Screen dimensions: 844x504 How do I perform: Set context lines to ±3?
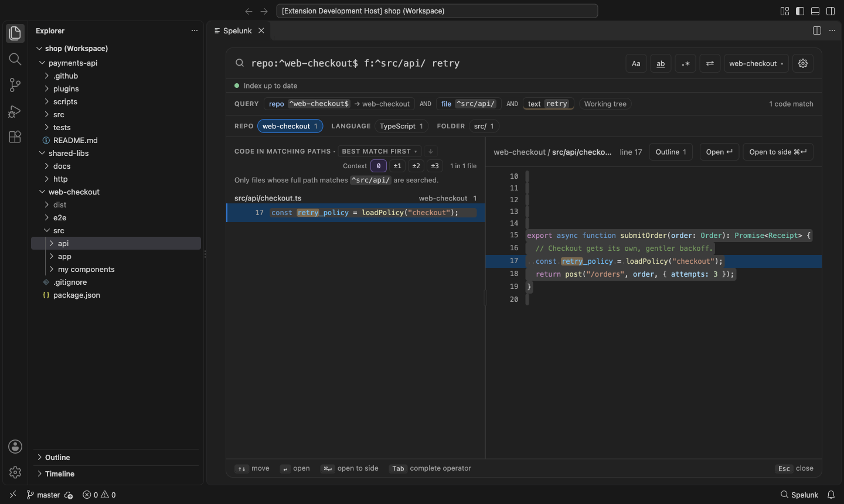point(435,166)
